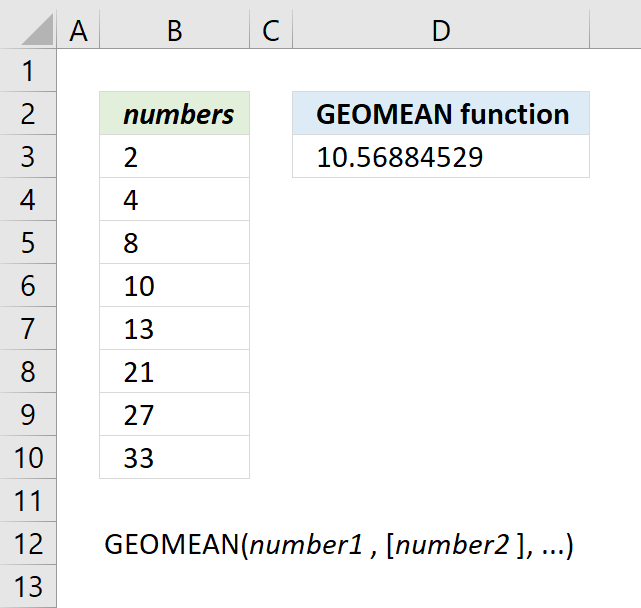The image size is (641, 608).
Task: Select the cell containing 13 in column B
Action: point(175,328)
